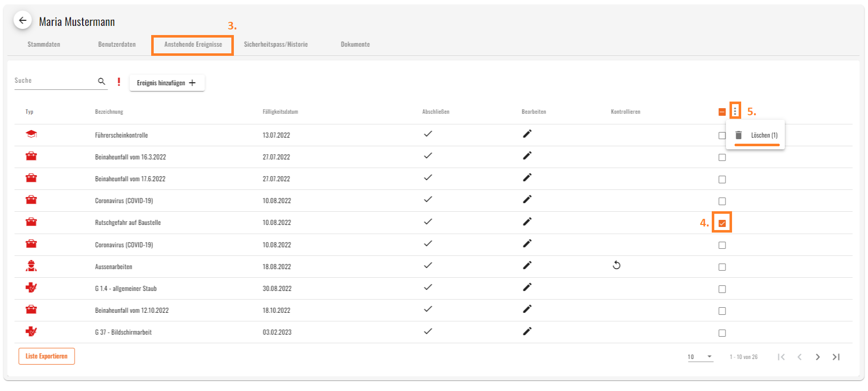This screenshot has height=391, width=868.
Task: Mark Beinaheunfall vom 16.3.2022 as completed
Action: (x=428, y=156)
